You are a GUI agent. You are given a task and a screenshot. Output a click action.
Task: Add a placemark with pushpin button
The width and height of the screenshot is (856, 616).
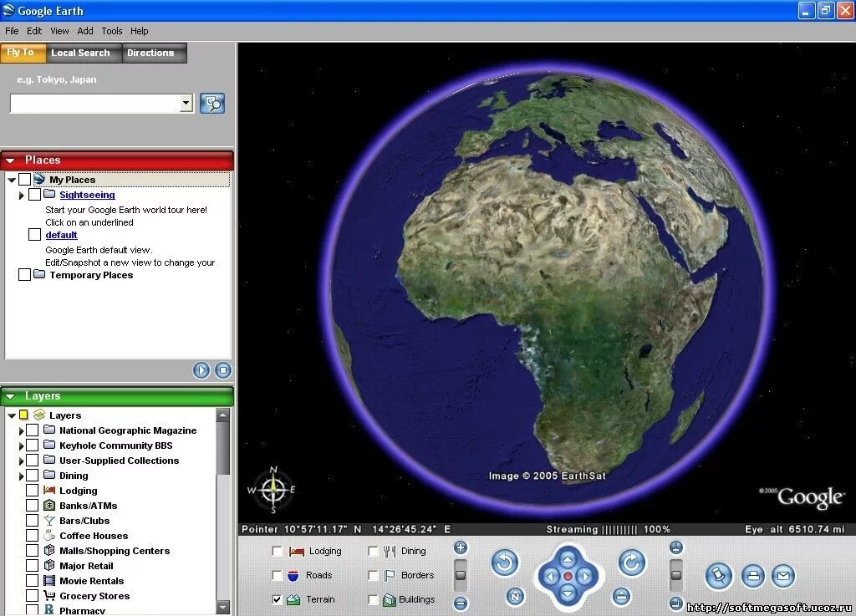point(718,576)
